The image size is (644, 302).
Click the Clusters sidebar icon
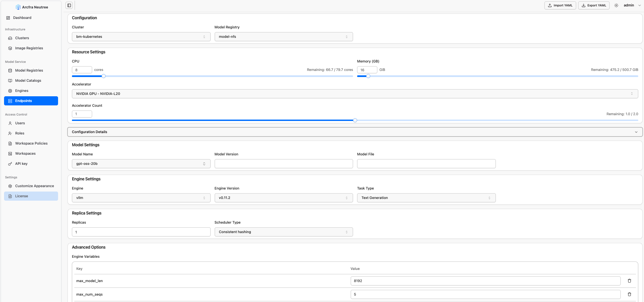[x=10, y=38]
